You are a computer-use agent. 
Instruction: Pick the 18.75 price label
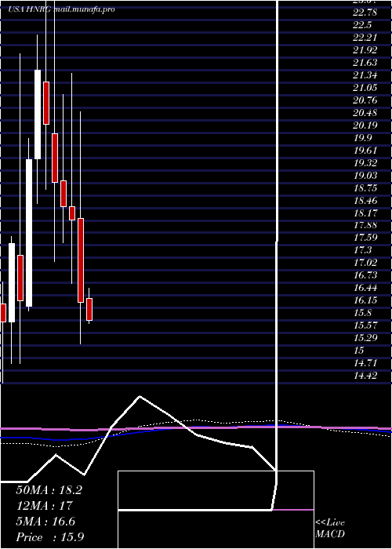tap(365, 188)
